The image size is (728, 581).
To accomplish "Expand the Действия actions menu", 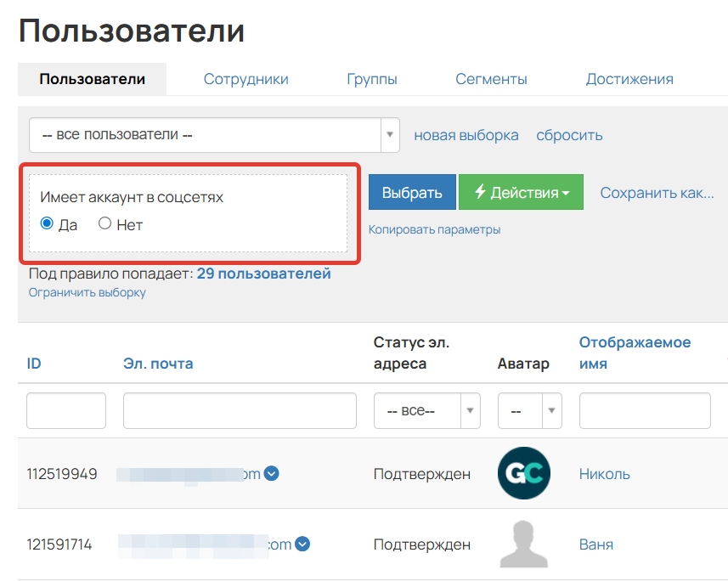I will pyautogui.click(x=521, y=192).
